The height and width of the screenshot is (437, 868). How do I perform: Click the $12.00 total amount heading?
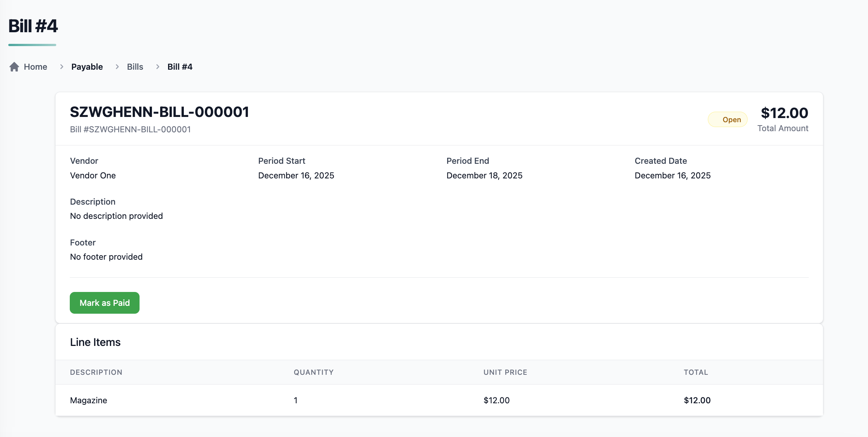784,113
